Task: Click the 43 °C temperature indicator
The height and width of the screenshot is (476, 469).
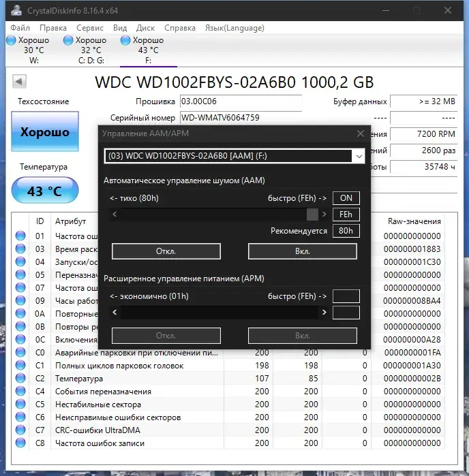Action: 45,191
